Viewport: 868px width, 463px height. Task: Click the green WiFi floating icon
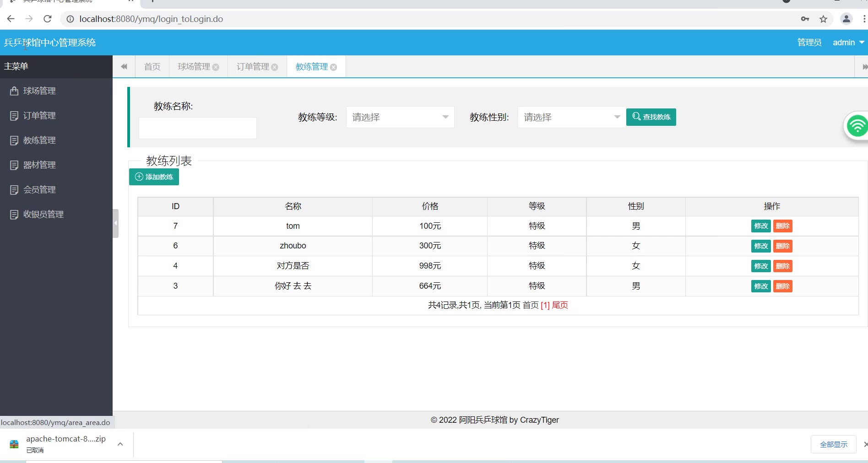click(857, 126)
